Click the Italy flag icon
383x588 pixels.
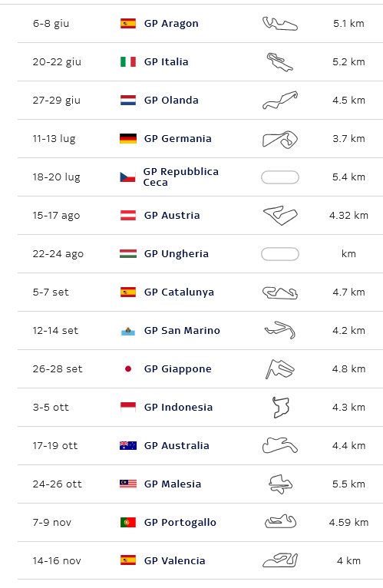tap(128, 62)
